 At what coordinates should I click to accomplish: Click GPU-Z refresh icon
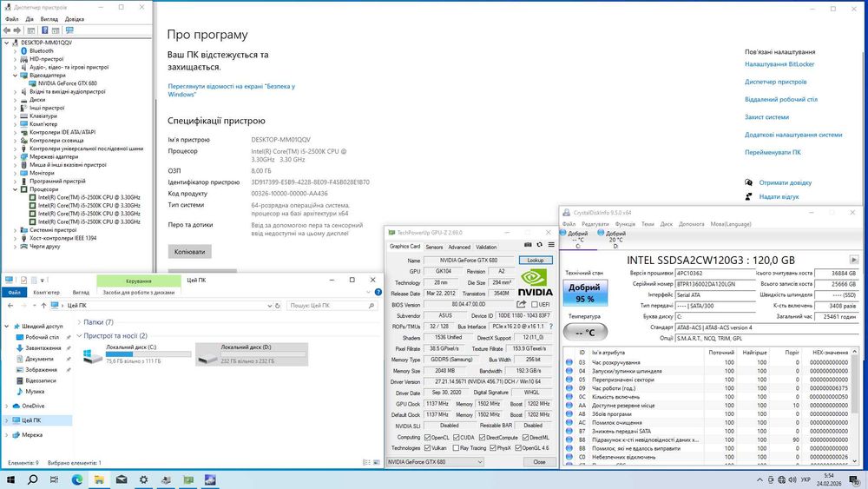[539, 244]
